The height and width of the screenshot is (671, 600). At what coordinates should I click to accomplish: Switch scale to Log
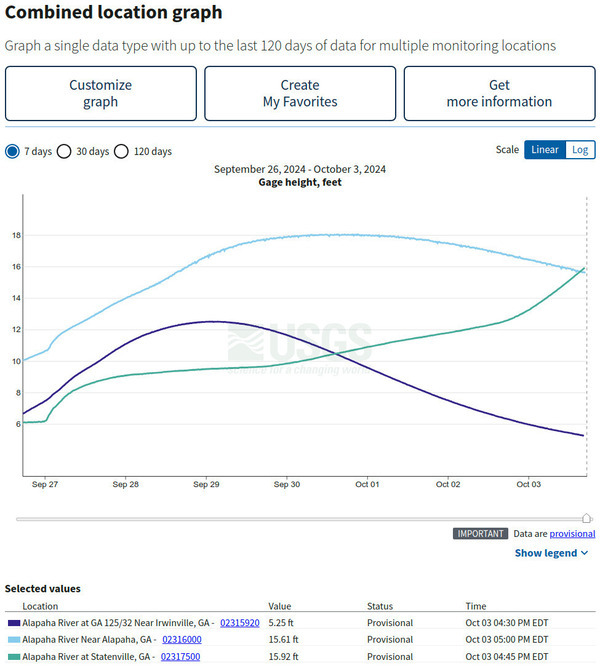580,150
